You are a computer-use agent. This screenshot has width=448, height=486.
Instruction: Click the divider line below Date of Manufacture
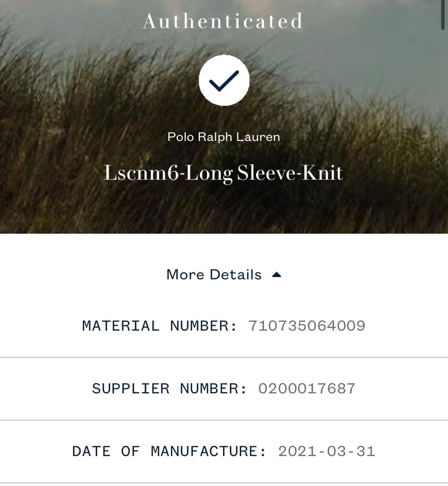tap(224, 482)
